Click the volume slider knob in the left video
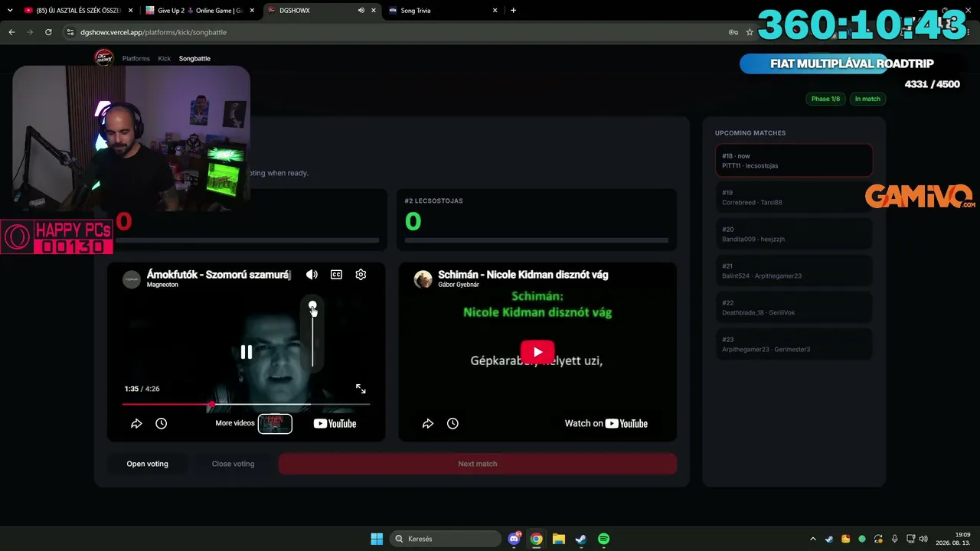 tap(312, 305)
